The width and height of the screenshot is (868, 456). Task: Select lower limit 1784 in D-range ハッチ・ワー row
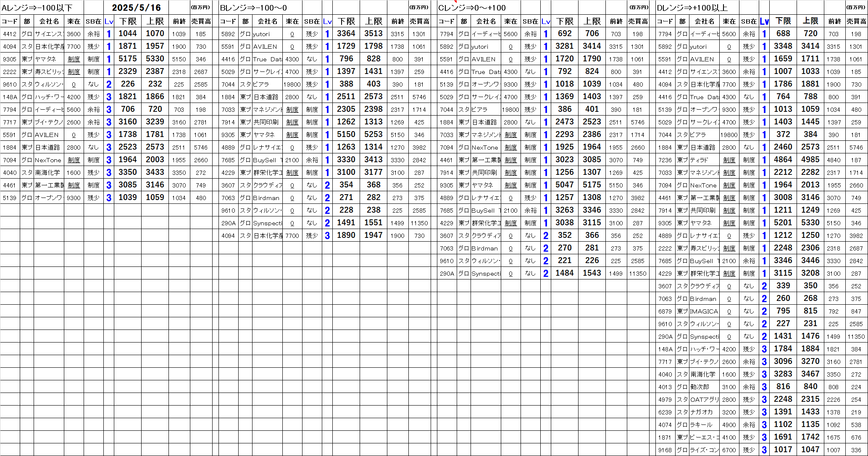(x=783, y=349)
